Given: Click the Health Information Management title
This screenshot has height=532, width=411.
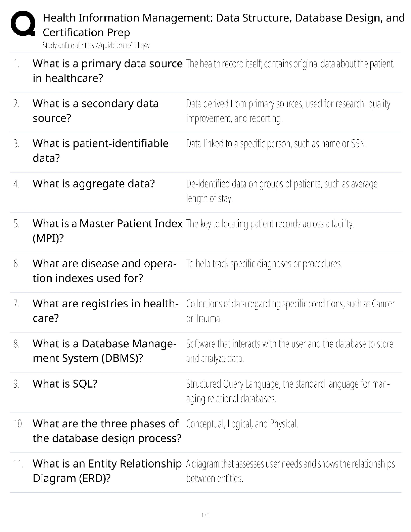Looking at the screenshot, I should pyautogui.click(x=223, y=25).
